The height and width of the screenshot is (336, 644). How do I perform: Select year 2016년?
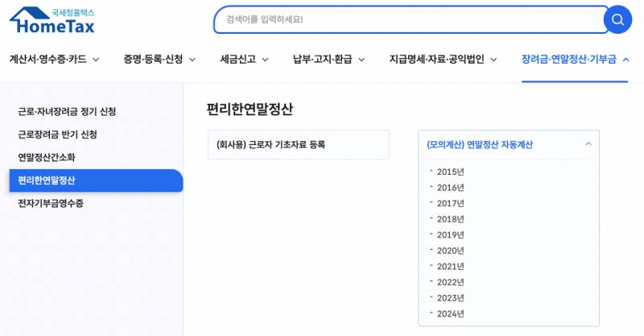(x=450, y=188)
